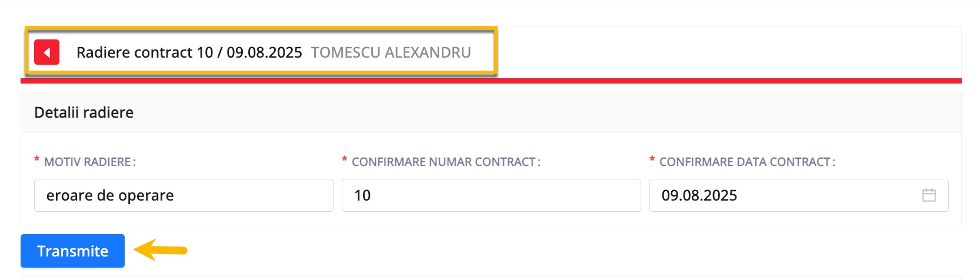Viewport: 980px width, 280px height.
Task: Click the Radiere contract 10 title text
Action: 189,52
